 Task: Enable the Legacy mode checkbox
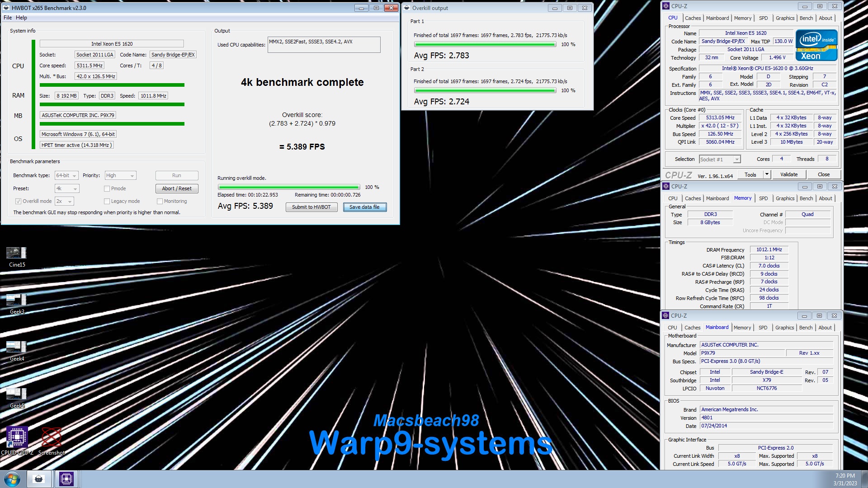tap(107, 201)
